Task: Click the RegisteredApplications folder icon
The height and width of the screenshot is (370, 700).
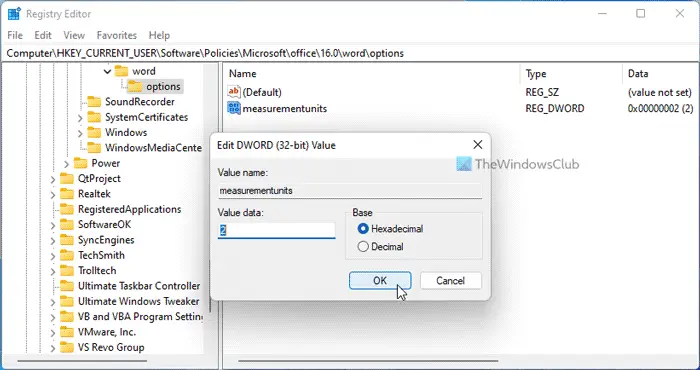Action: [67, 209]
